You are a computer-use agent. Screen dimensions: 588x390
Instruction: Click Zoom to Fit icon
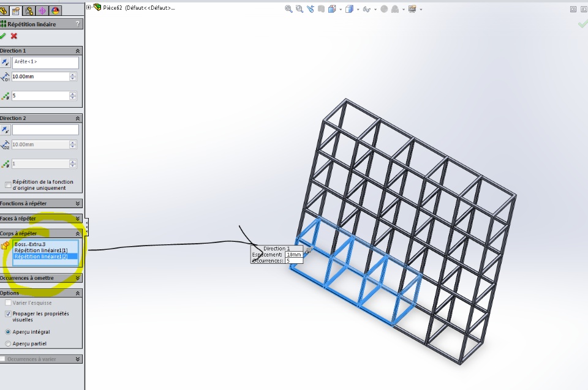coord(288,9)
